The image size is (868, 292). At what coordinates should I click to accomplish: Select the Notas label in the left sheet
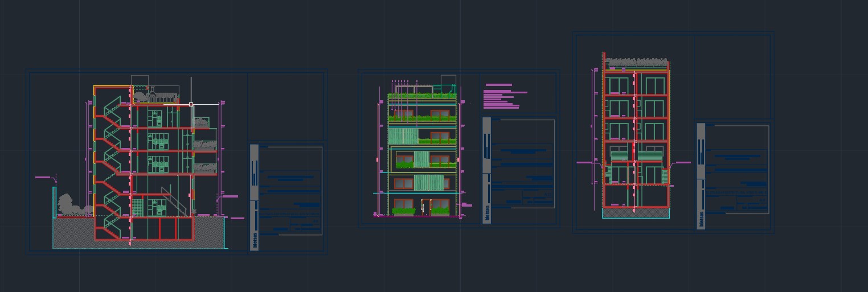(x=255, y=240)
